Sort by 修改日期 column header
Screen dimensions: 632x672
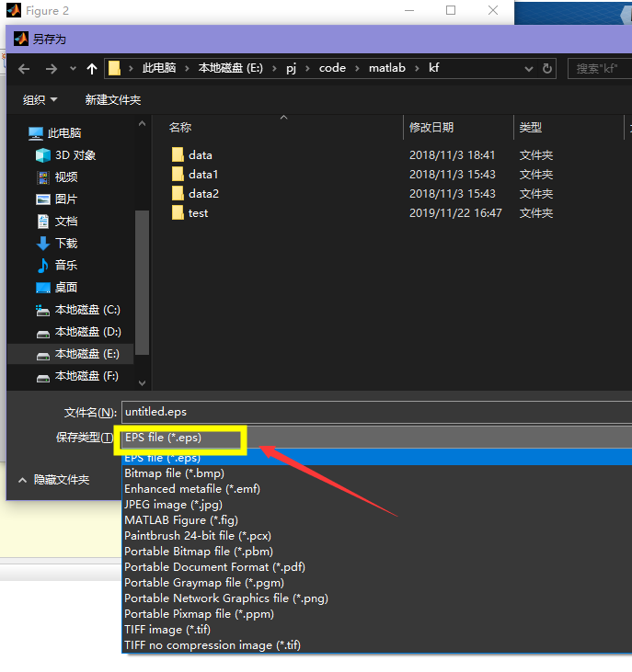click(x=431, y=127)
